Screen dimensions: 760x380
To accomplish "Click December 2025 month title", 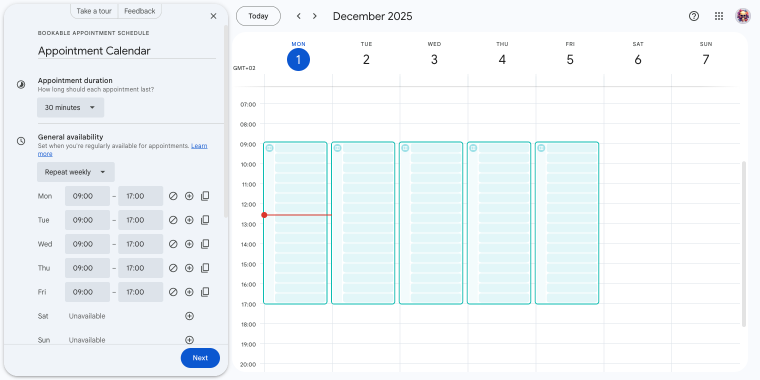I will (372, 16).
